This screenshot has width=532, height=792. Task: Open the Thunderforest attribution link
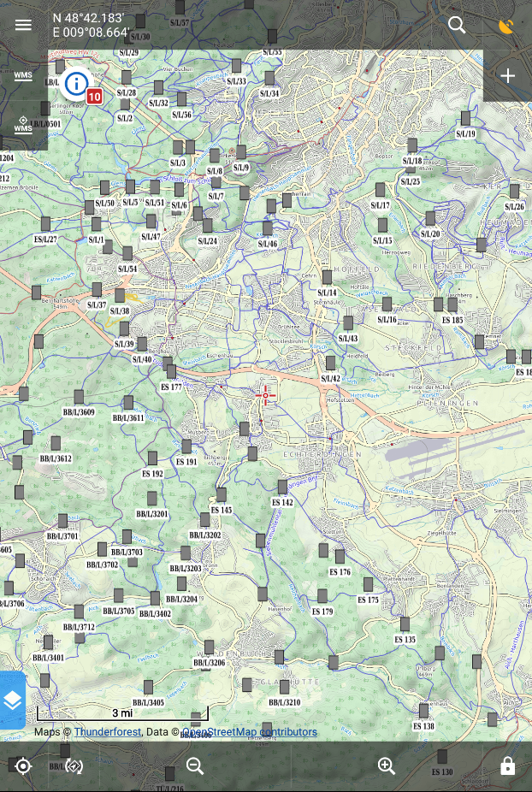(x=107, y=732)
